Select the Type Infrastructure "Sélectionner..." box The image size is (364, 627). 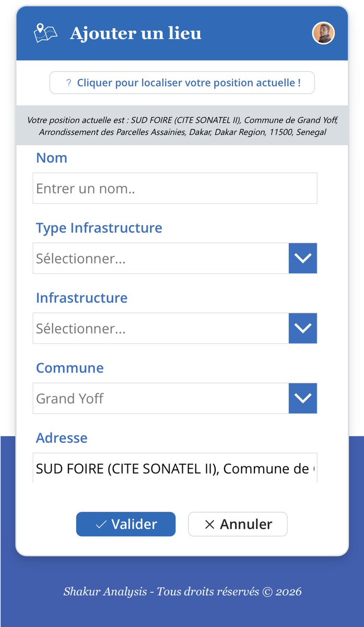tap(161, 258)
